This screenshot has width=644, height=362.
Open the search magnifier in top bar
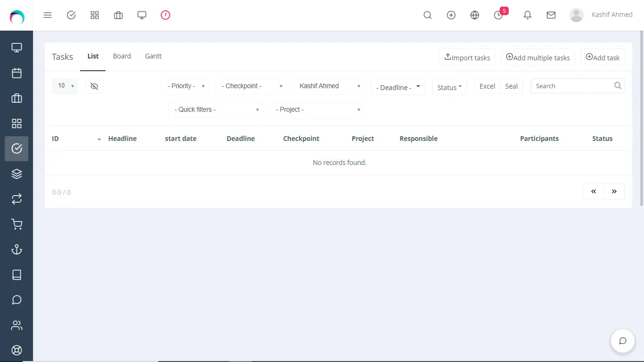(x=428, y=15)
